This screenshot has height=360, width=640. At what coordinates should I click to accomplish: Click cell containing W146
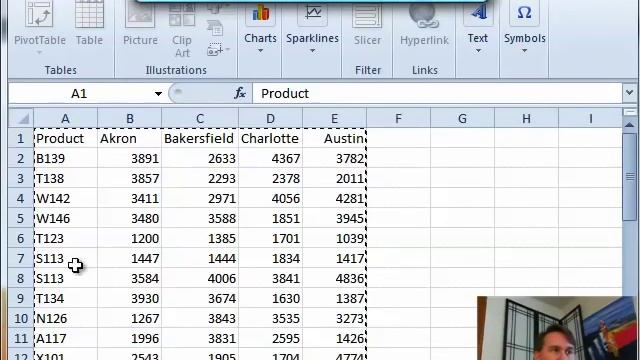[x=66, y=218]
